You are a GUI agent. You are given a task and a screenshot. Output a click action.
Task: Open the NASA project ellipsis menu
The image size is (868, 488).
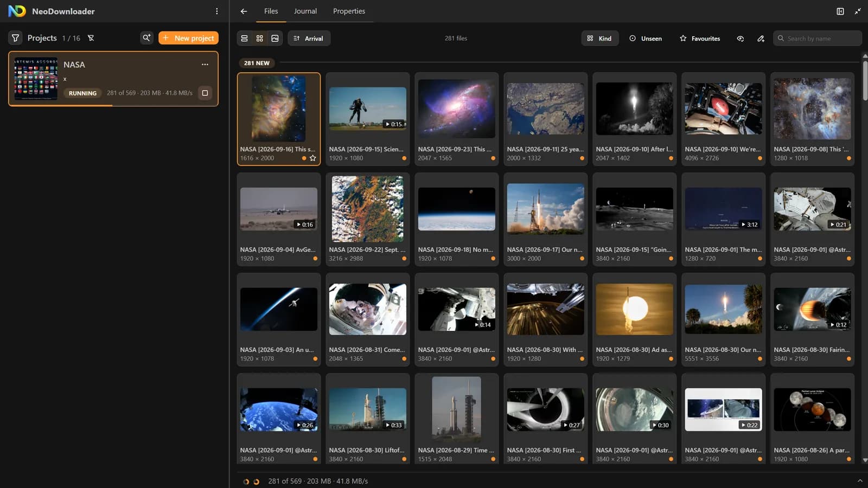(x=205, y=64)
